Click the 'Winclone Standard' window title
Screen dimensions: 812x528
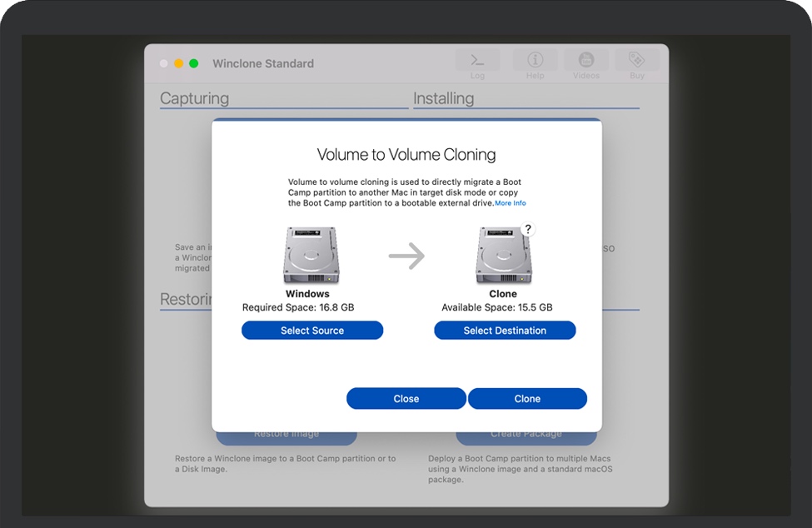(263, 63)
